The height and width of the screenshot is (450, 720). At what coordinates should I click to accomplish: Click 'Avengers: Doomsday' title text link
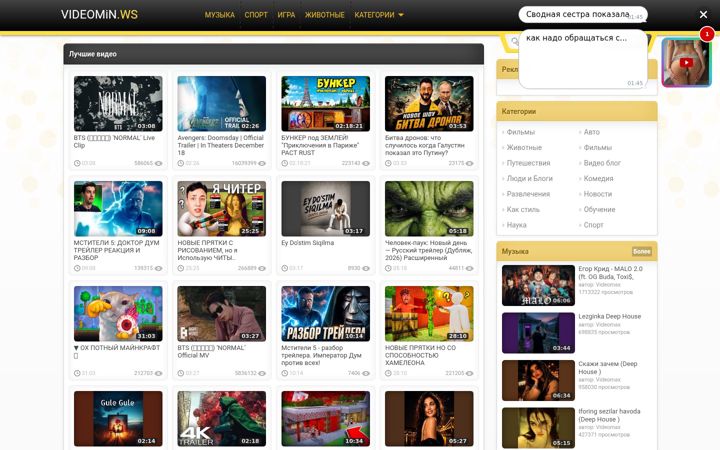pos(221,145)
